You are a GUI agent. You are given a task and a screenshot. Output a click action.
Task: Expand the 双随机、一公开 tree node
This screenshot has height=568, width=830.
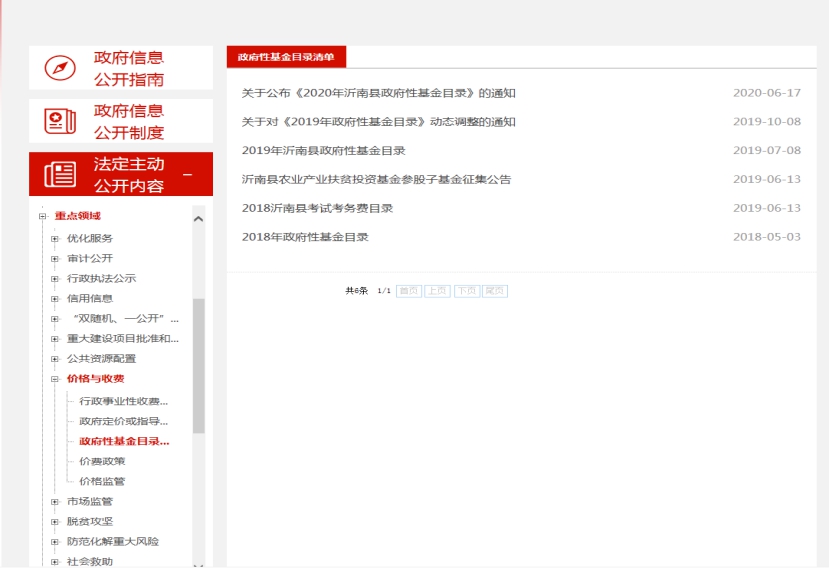pyautogui.click(x=55, y=319)
